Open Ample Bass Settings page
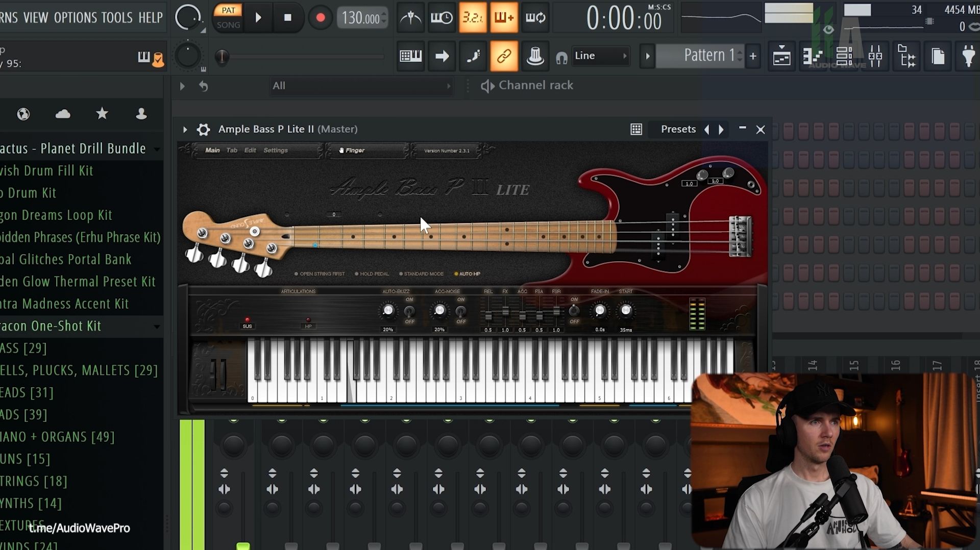Viewport: 980px width, 550px height. 276,151
